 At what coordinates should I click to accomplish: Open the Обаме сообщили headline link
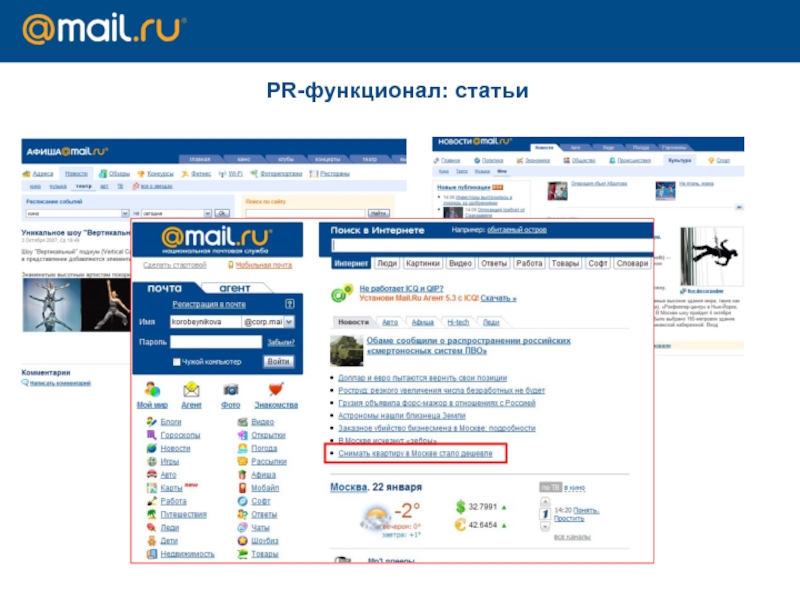tap(468, 345)
